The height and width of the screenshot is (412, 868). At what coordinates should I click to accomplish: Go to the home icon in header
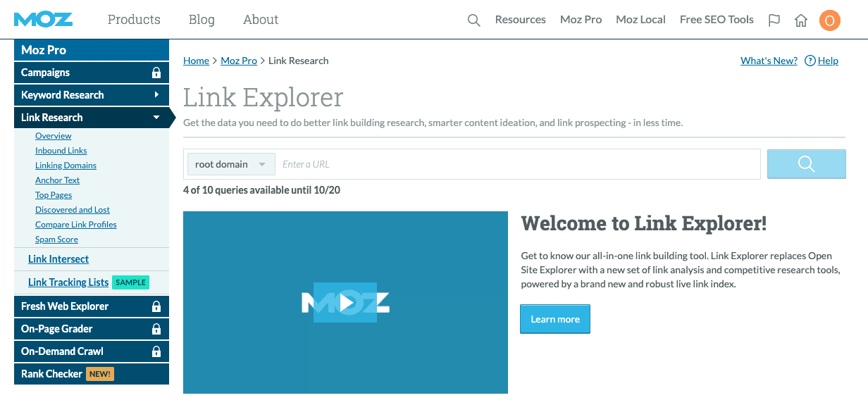coord(801,20)
